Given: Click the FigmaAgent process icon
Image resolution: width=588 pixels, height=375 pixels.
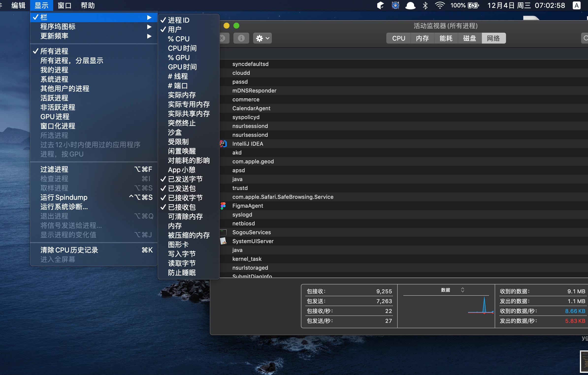Looking at the screenshot, I should [223, 206].
